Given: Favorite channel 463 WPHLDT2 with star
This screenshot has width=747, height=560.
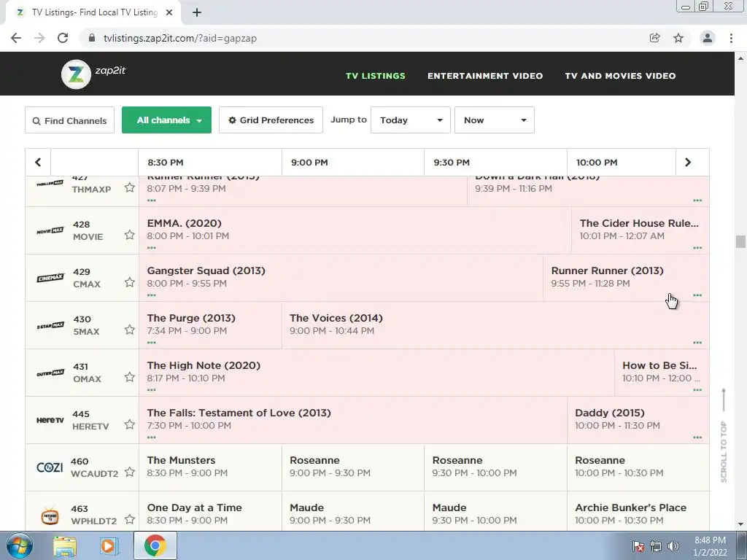Looking at the screenshot, I should pyautogui.click(x=130, y=519).
